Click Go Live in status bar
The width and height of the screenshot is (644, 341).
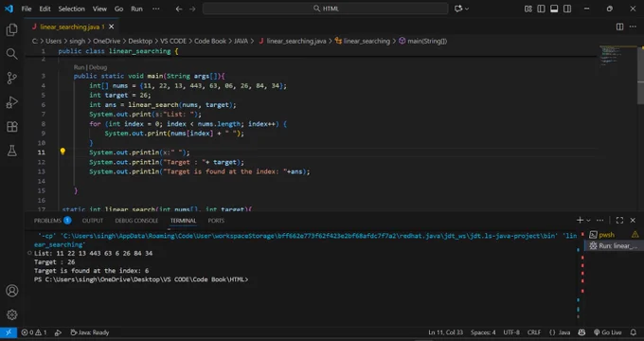point(607,332)
